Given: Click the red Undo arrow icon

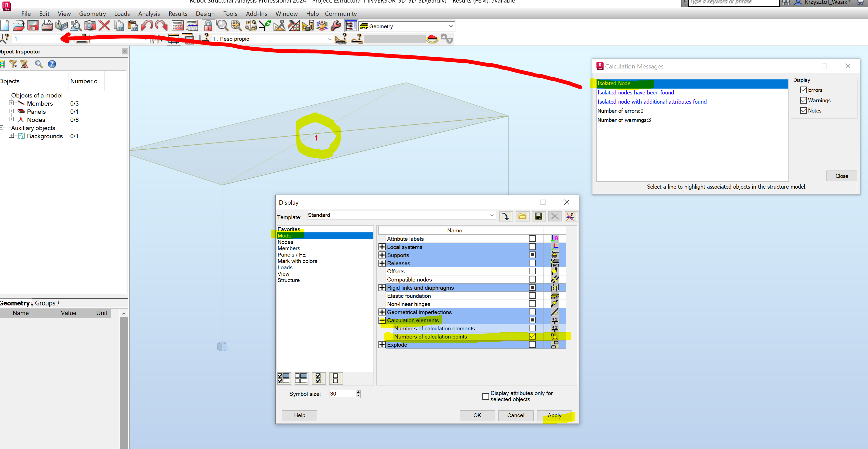Looking at the screenshot, I should 147,26.
